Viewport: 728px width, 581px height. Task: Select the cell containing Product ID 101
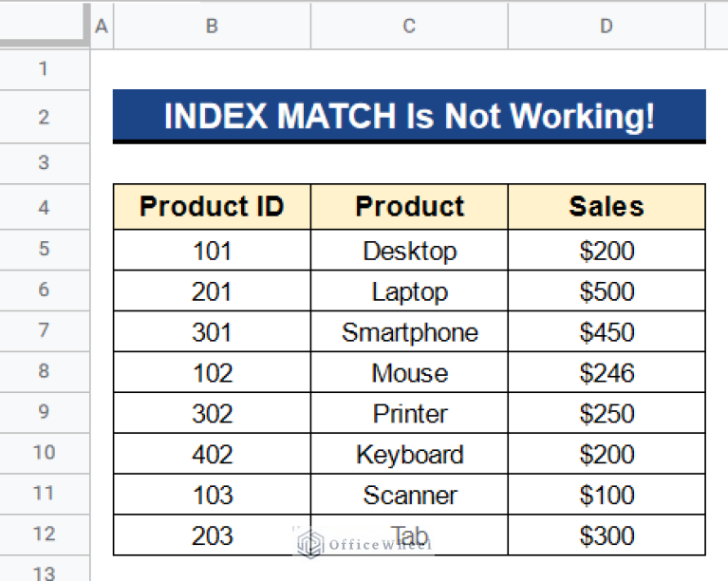pyautogui.click(x=212, y=251)
